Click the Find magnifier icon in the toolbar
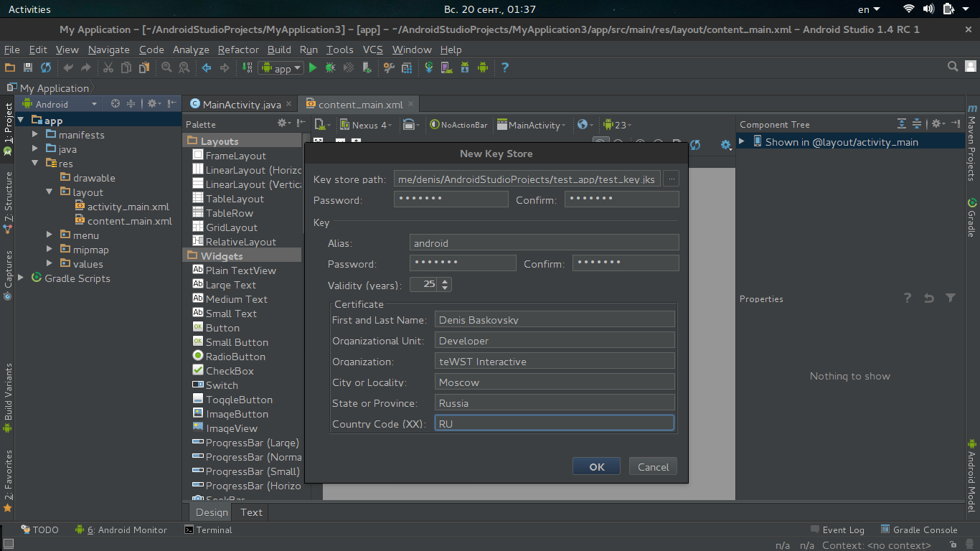980x551 pixels. [x=166, y=67]
